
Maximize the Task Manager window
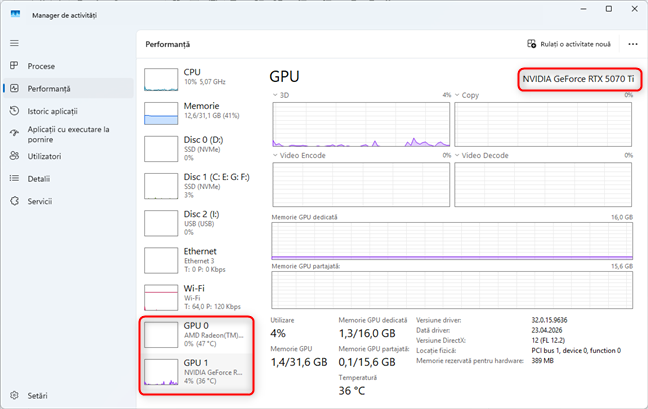pyautogui.click(x=609, y=9)
